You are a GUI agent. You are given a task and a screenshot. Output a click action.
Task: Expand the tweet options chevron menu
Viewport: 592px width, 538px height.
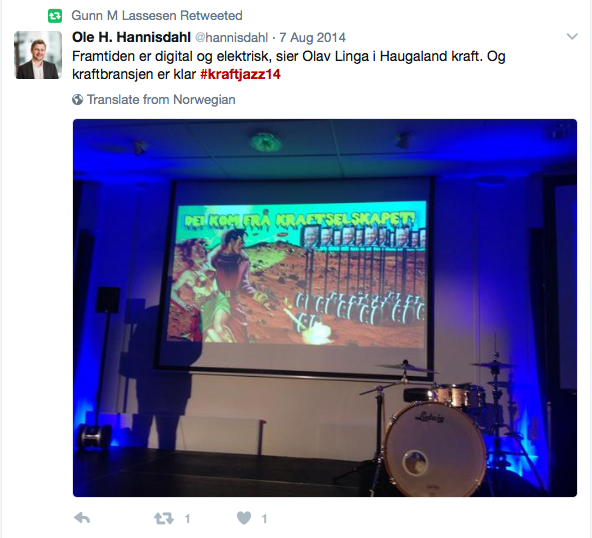point(572,37)
